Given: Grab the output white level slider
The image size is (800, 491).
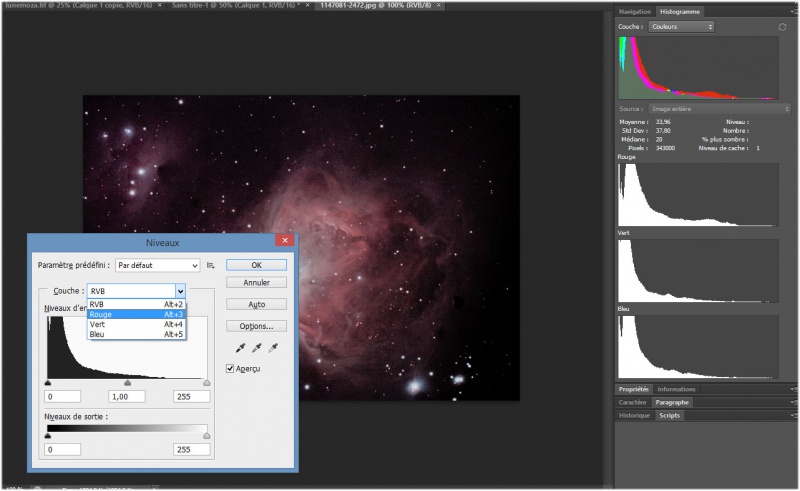Looking at the screenshot, I should point(207,436).
